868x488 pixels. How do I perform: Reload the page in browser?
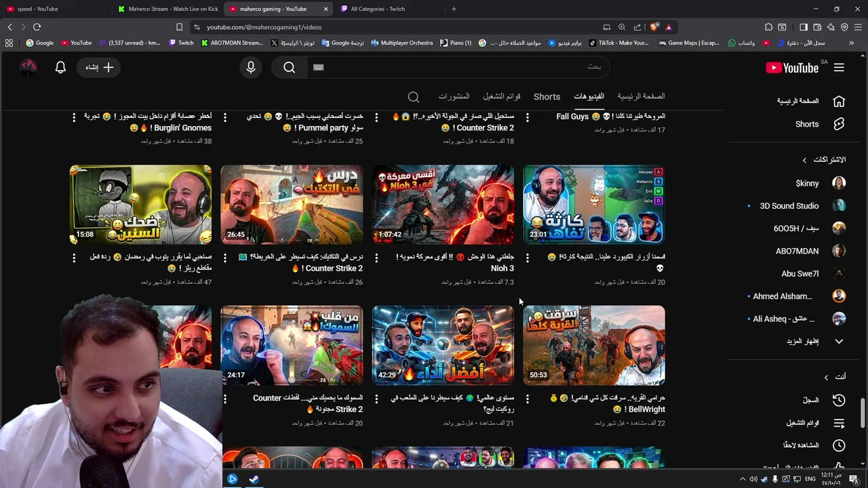[37, 27]
